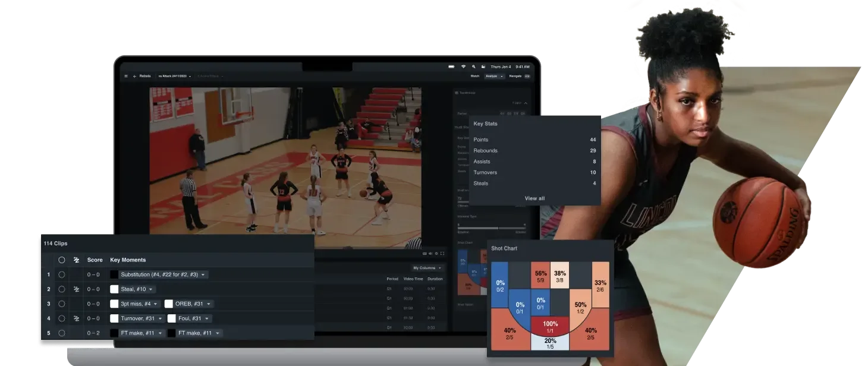Mute audio via the speaker icon
The image size is (868, 366).
point(430,254)
